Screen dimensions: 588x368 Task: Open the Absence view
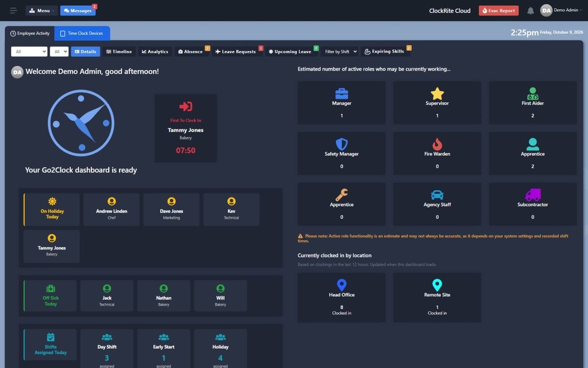point(191,52)
